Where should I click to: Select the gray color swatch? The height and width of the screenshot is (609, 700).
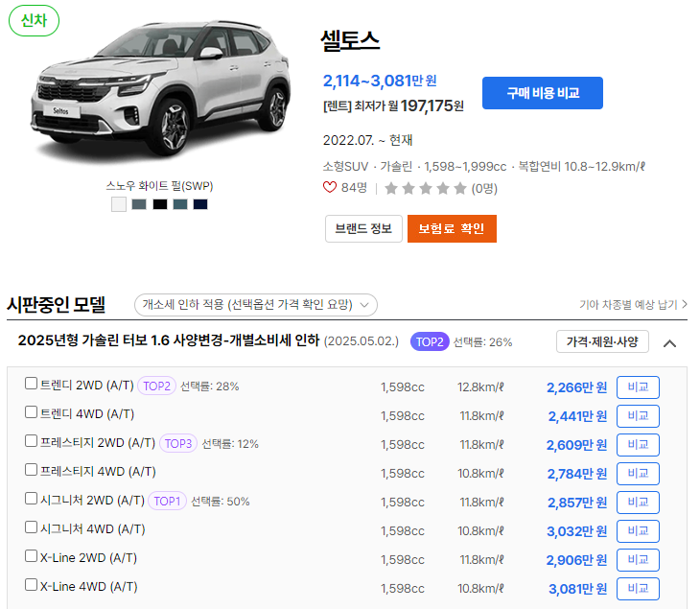pyautogui.click(x=139, y=204)
